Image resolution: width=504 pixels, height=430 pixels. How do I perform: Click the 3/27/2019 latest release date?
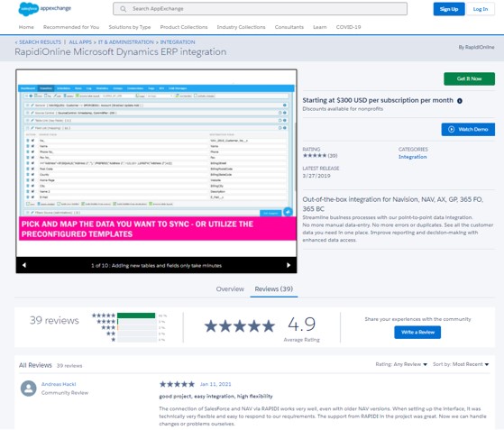316,176
